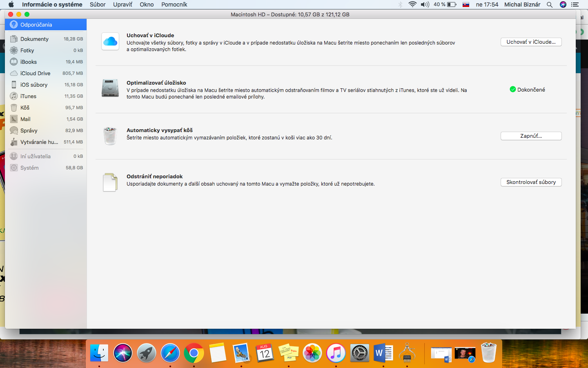Open System Preferences from the Dock
The image size is (588, 368).
(x=360, y=353)
